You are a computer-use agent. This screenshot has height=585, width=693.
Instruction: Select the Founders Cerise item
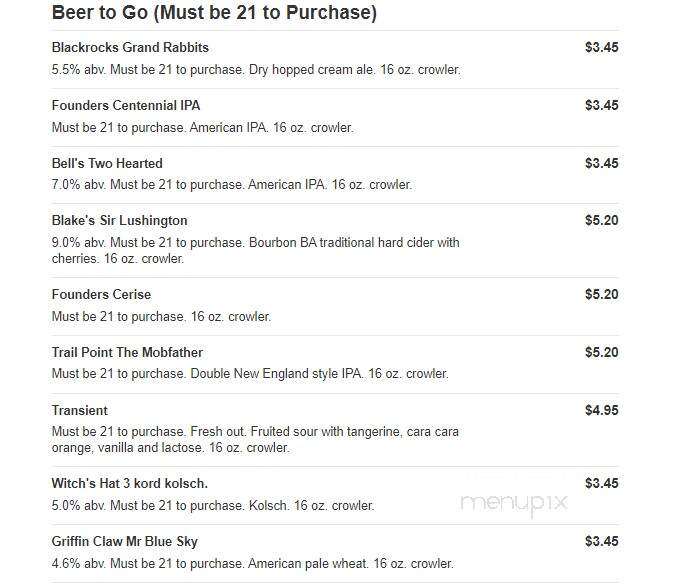[101, 294]
